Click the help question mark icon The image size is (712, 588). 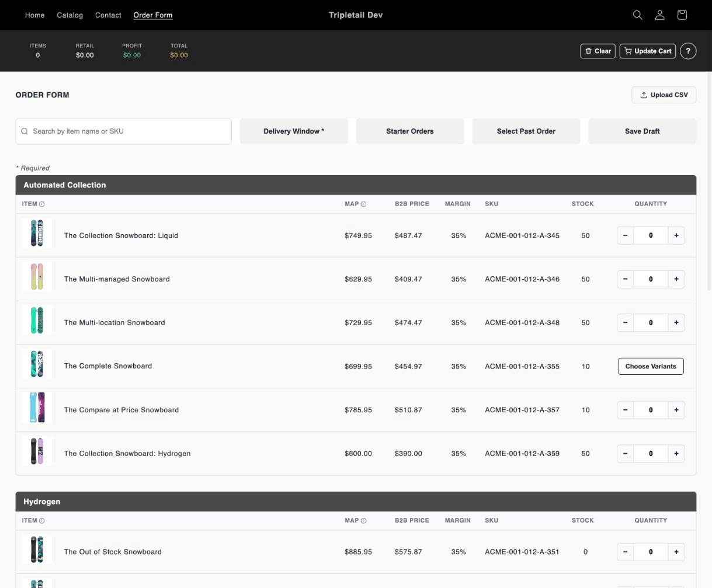pyautogui.click(x=688, y=51)
